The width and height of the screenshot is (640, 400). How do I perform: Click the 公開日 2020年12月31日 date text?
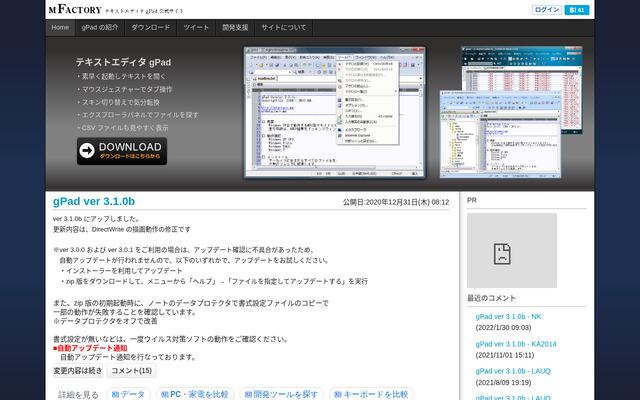point(396,202)
